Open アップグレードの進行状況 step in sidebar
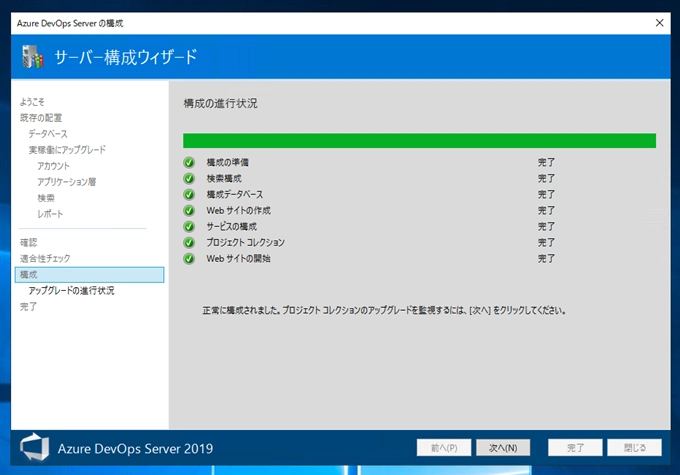The image size is (680, 475). coord(72,291)
